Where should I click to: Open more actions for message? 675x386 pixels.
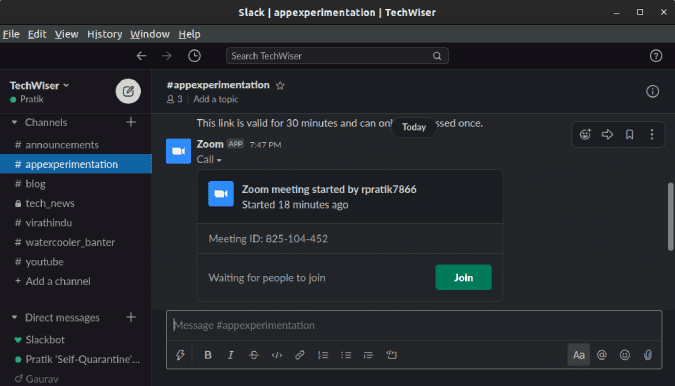[x=652, y=135]
